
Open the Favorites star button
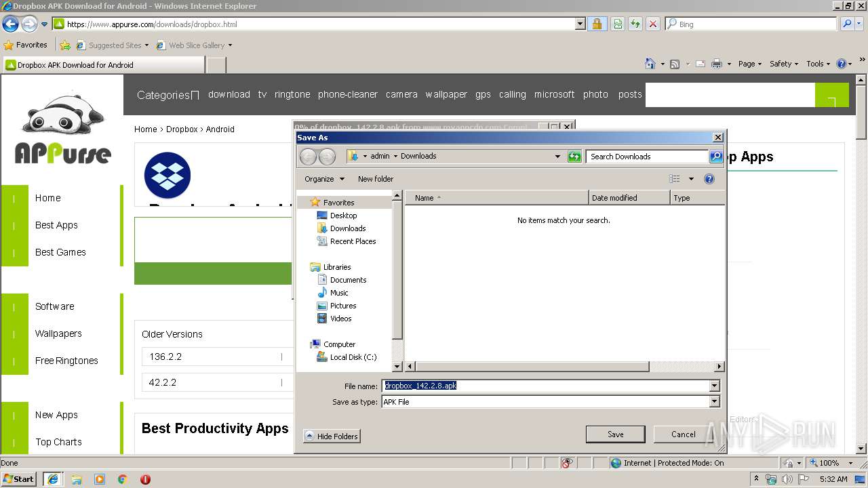pos(25,45)
